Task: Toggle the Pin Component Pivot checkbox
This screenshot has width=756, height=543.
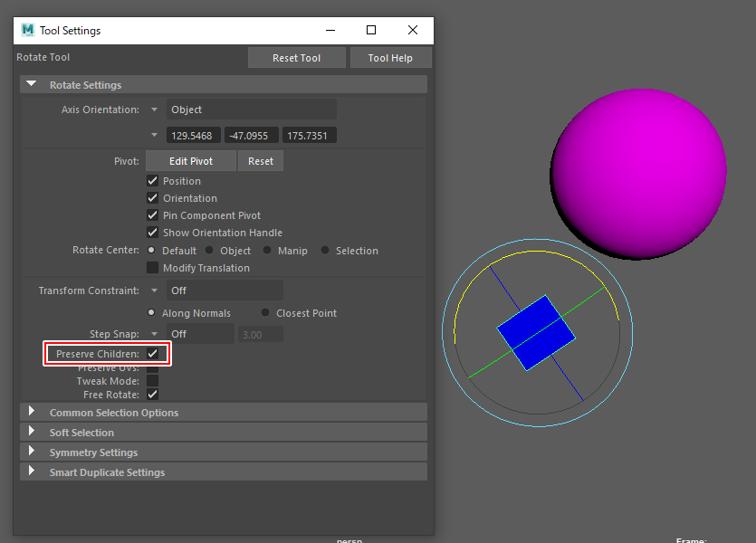Action: tap(152, 215)
